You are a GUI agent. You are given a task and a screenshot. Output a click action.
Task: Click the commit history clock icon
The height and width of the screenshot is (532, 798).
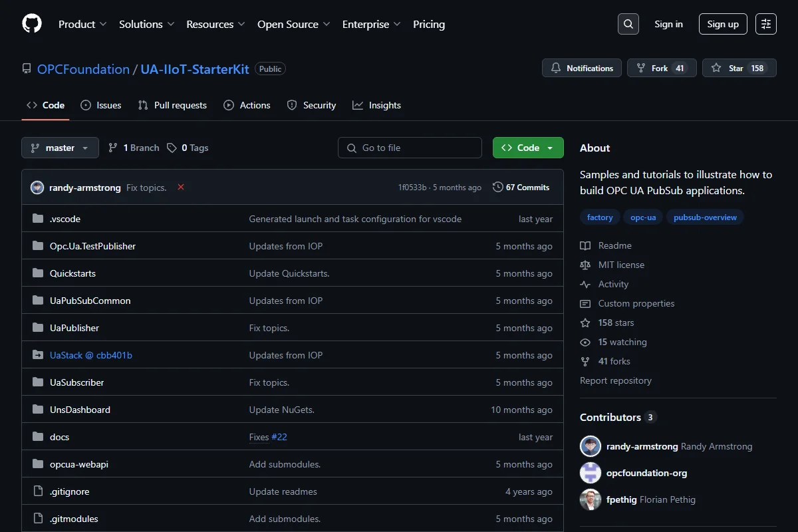coord(497,188)
